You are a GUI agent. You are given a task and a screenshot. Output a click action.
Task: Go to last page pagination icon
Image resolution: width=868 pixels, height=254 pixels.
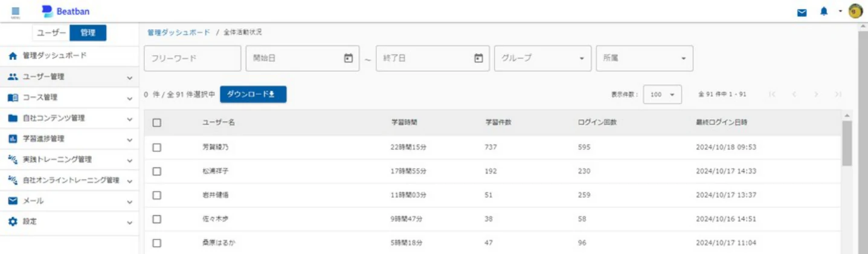coord(838,94)
